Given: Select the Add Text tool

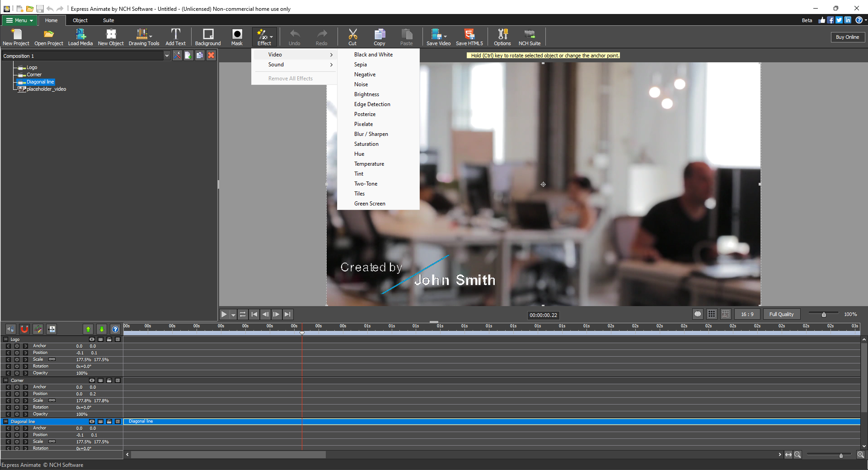Looking at the screenshot, I should click(x=176, y=37).
